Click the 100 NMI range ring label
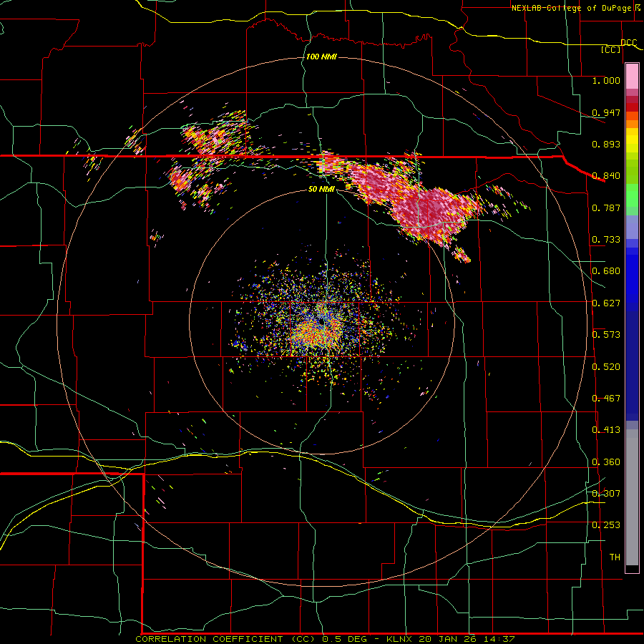Viewport: 644px width, 644px height. 321,57
